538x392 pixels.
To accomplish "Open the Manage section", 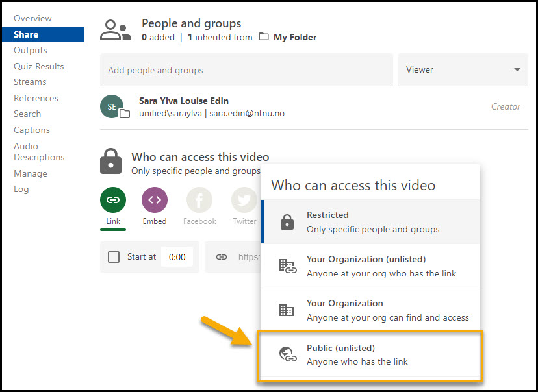I will [x=30, y=173].
